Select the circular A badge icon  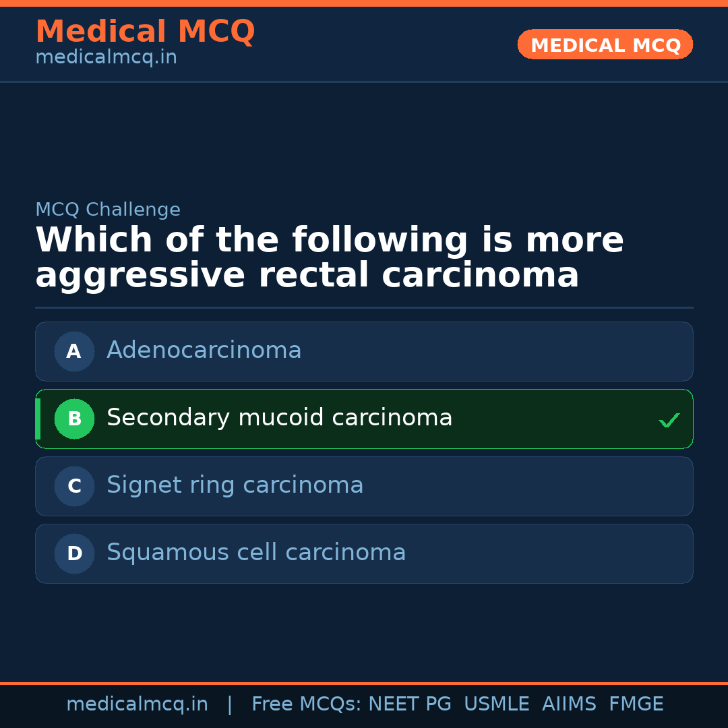tap(74, 351)
